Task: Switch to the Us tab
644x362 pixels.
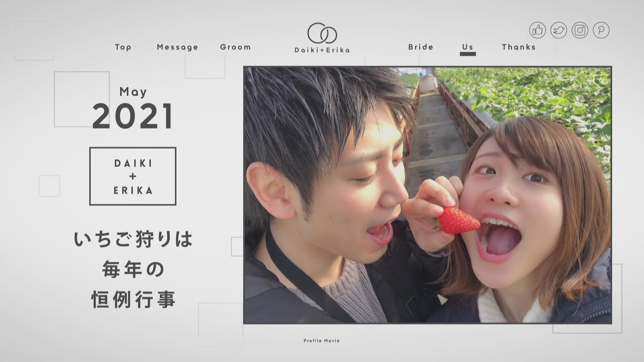Action: click(x=468, y=47)
